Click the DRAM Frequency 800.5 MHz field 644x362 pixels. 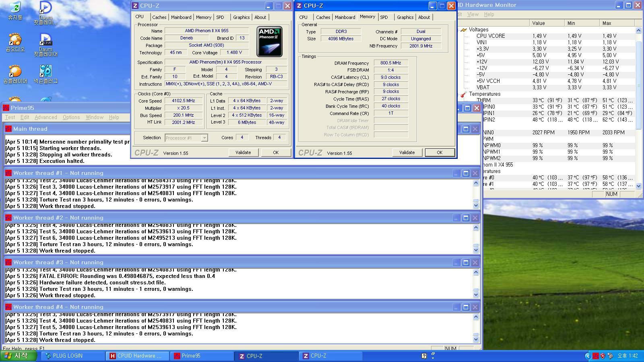click(391, 63)
